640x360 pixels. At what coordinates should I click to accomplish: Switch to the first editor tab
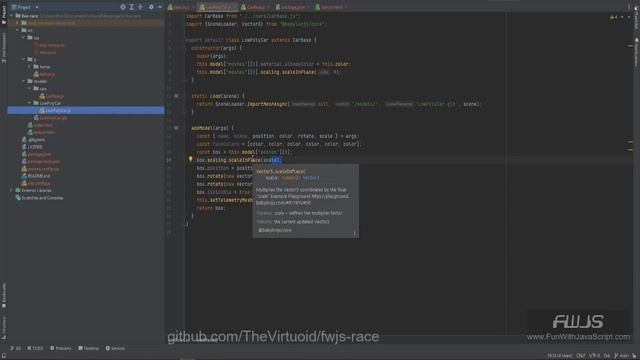(x=180, y=7)
